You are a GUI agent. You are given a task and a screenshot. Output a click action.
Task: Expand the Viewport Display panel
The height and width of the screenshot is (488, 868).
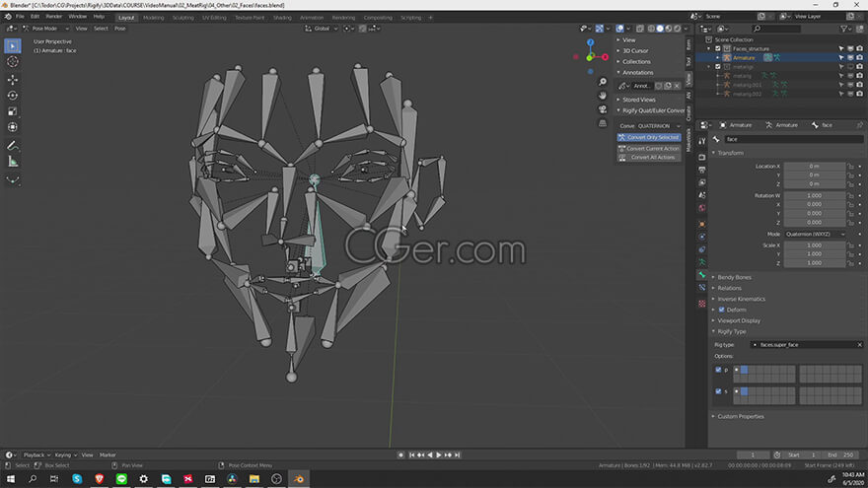pos(739,321)
